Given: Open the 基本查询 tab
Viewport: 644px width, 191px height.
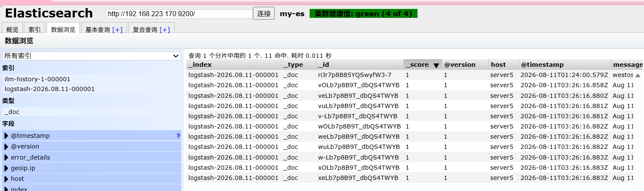Looking at the screenshot, I should point(98,30).
